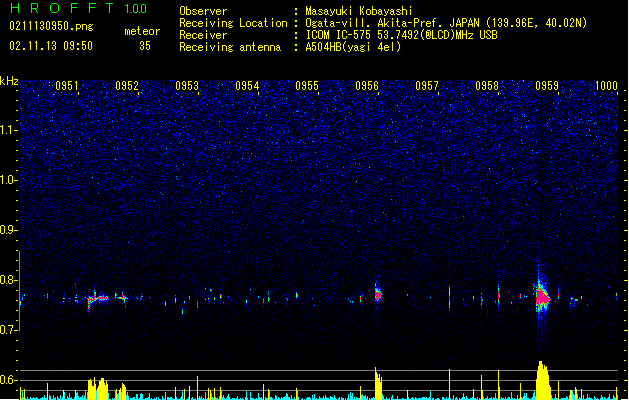Image resolution: width=629 pixels, height=400 pixels.
Task: Click the 0955 time marker
Action: 307,86
